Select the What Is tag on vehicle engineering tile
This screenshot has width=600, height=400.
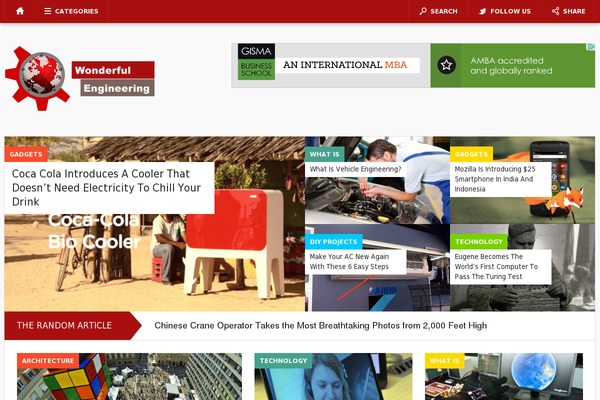(x=324, y=154)
